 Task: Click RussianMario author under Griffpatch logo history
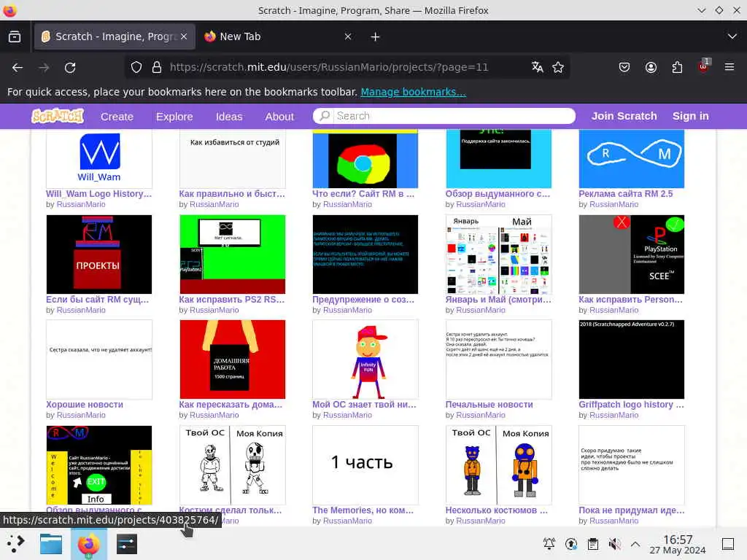614,415
